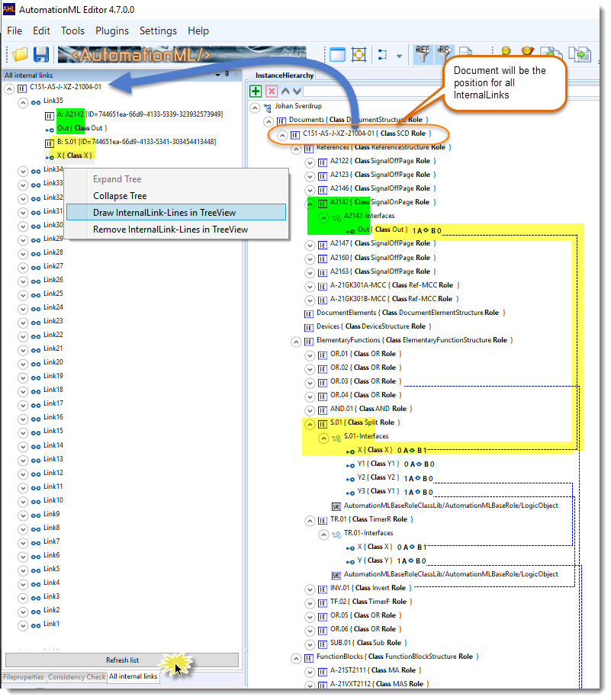Viewport: 611px width, 700px height.
Task: Collapse the TR.01-Interfaces node
Action: 323,535
